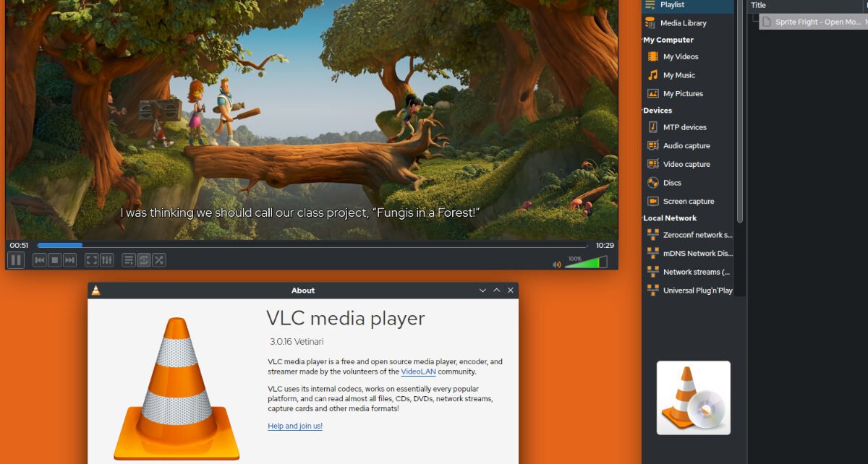Select mDNS Network Discovery entry
Screen dimensions: 868x464
[688, 254]
